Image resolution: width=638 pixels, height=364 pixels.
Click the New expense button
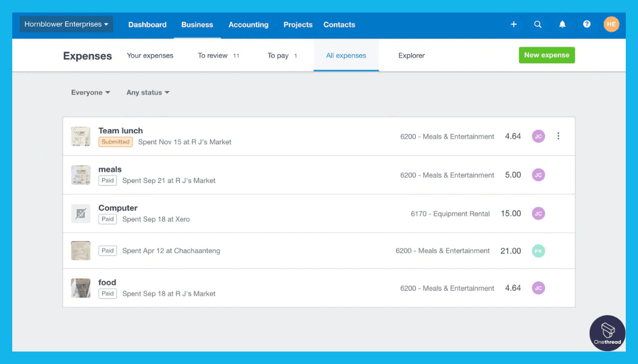tap(547, 55)
